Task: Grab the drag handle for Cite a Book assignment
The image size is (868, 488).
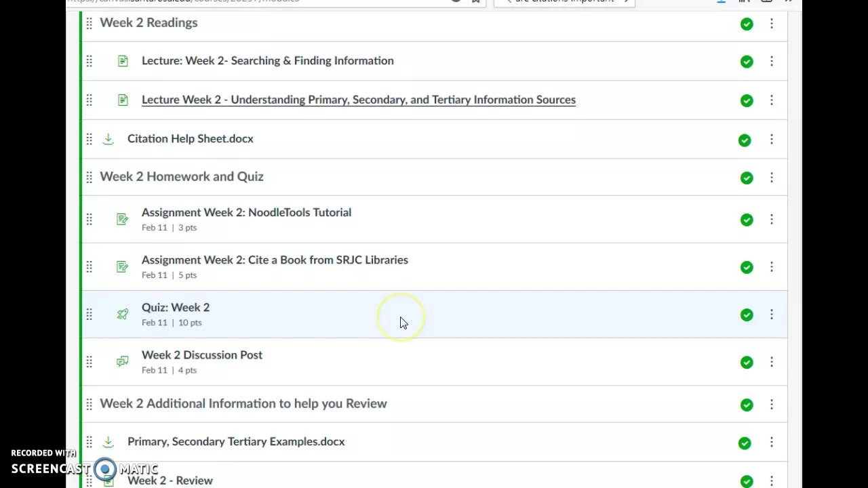Action: (x=89, y=267)
